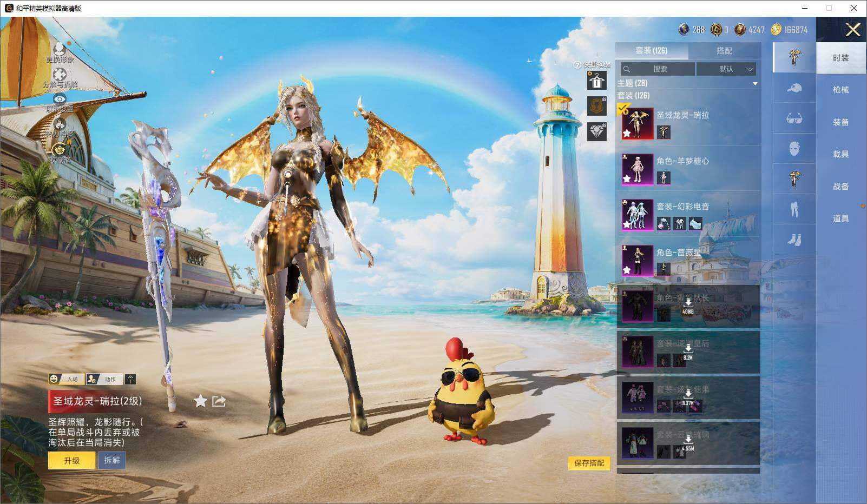This screenshot has height=504, width=867.
Task: Click the yellow 升级 upgrade button
Action: pyautogui.click(x=72, y=460)
